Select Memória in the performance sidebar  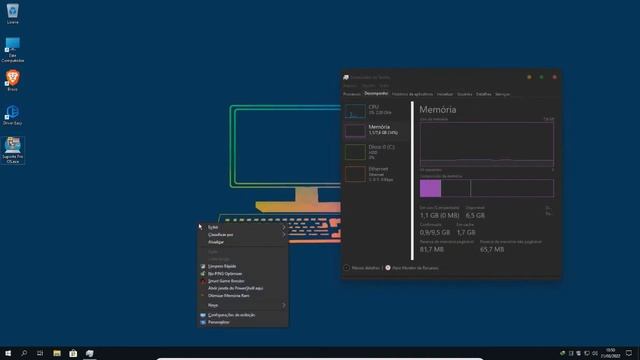click(x=376, y=130)
